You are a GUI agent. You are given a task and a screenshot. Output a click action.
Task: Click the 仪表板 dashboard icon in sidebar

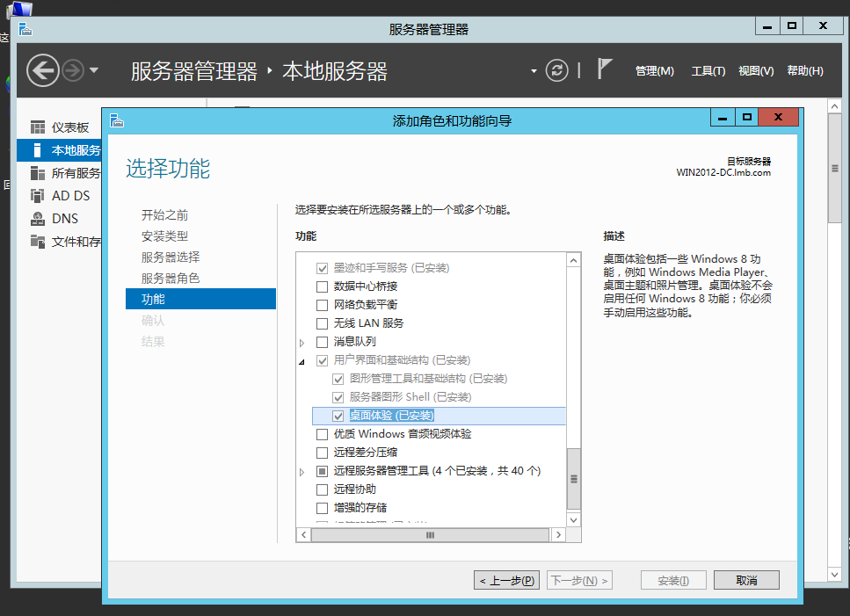pyautogui.click(x=38, y=127)
